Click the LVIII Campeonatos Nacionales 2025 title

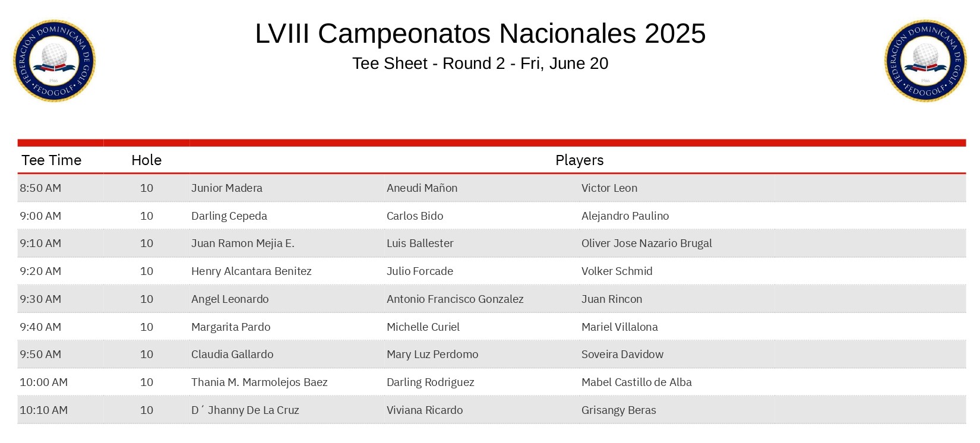coord(480,33)
